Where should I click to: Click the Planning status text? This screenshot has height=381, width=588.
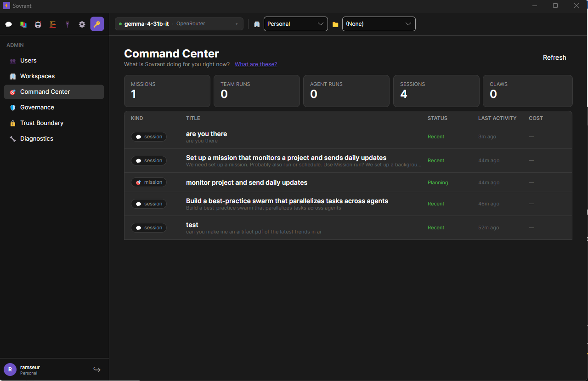pyautogui.click(x=438, y=182)
